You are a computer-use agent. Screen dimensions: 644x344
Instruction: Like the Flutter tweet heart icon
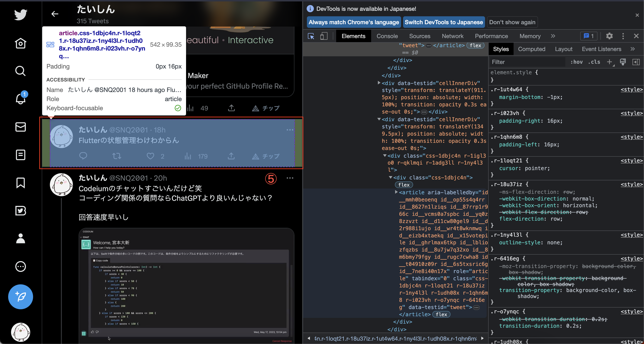pyautogui.click(x=150, y=156)
